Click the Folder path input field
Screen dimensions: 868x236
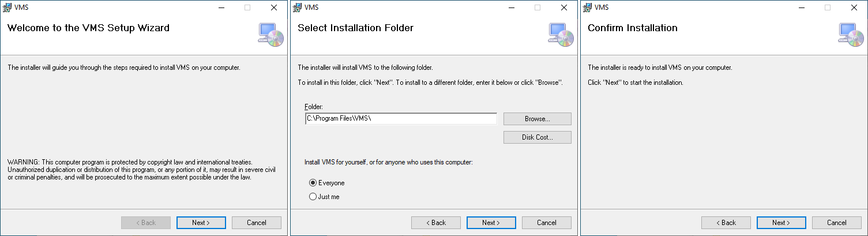coord(401,118)
